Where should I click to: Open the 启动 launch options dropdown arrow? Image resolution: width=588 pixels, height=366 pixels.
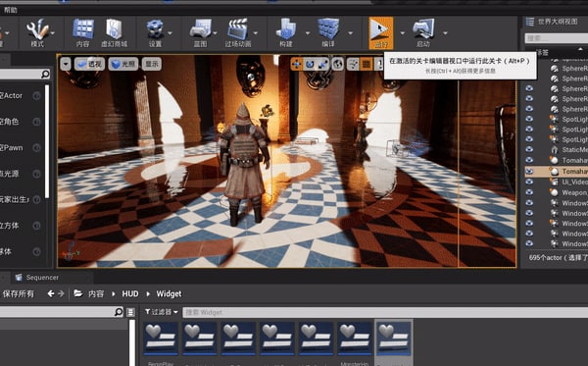pyautogui.click(x=445, y=33)
